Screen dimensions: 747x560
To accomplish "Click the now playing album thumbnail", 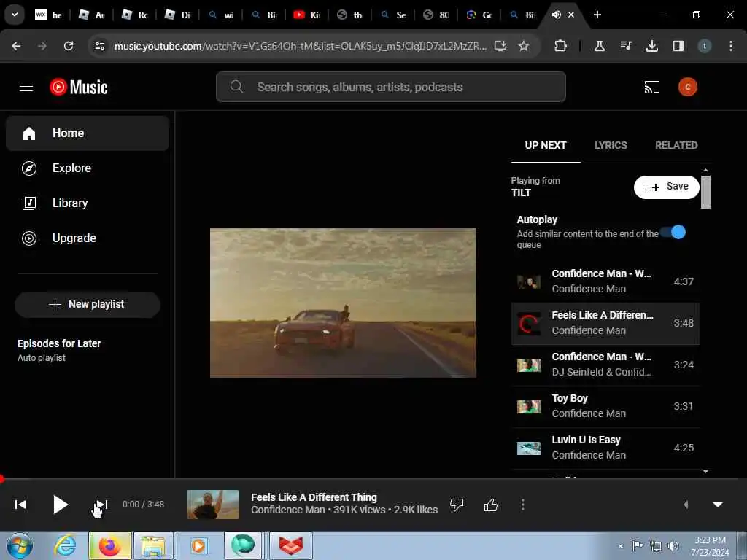I will pos(214,505).
